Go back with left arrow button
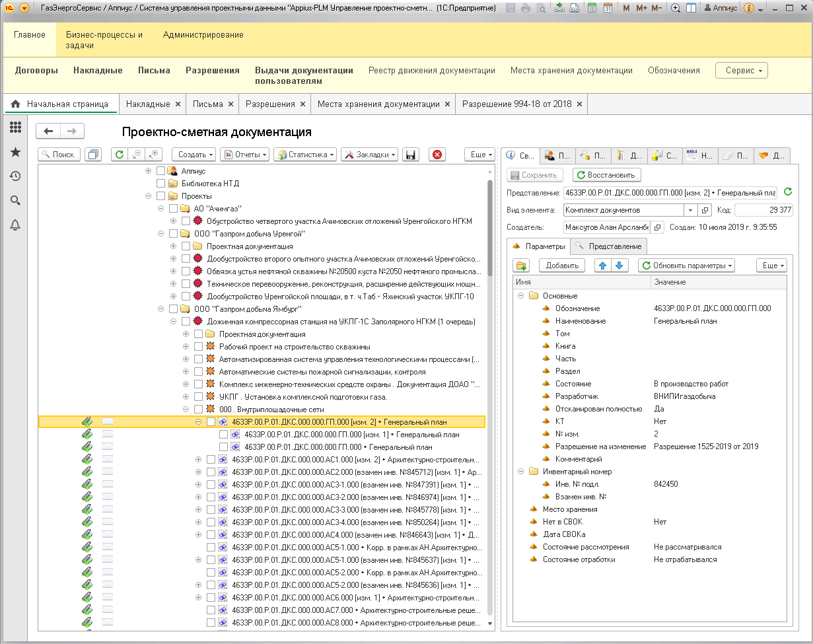Viewport: 813px width, 644px height. 48,131
